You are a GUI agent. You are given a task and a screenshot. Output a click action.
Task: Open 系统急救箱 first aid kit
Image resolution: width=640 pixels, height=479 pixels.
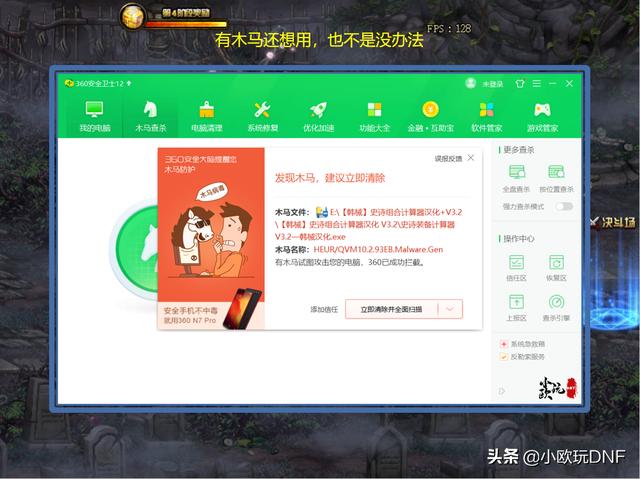(522, 344)
